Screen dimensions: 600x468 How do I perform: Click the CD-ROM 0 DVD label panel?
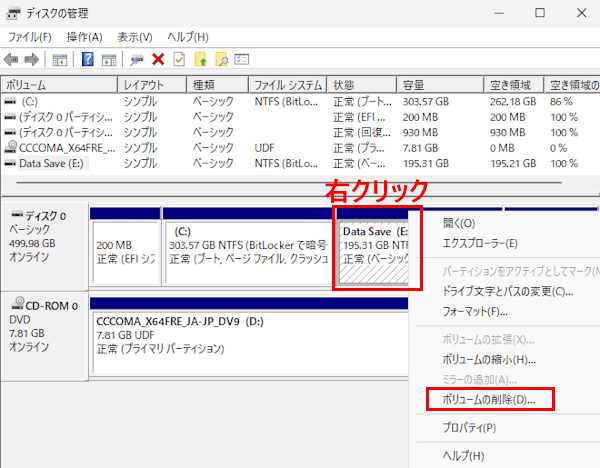pyautogui.click(x=44, y=336)
